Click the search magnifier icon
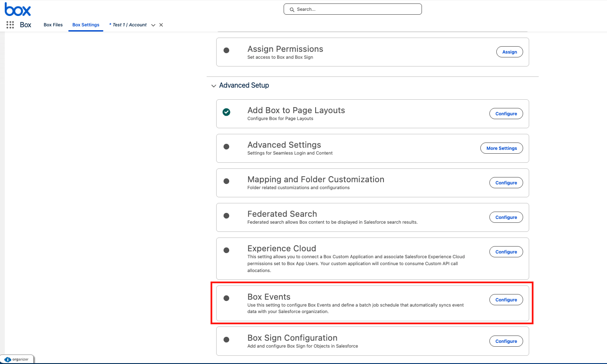Image resolution: width=607 pixels, height=364 pixels. coord(292,9)
